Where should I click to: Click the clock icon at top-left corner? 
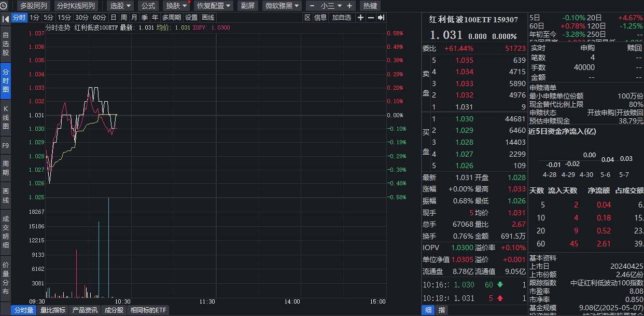(5, 6)
